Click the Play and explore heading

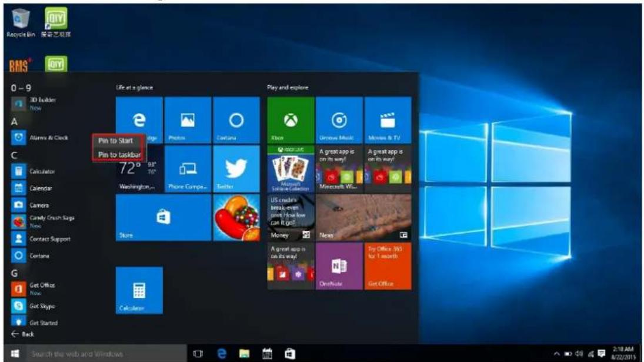(x=288, y=88)
